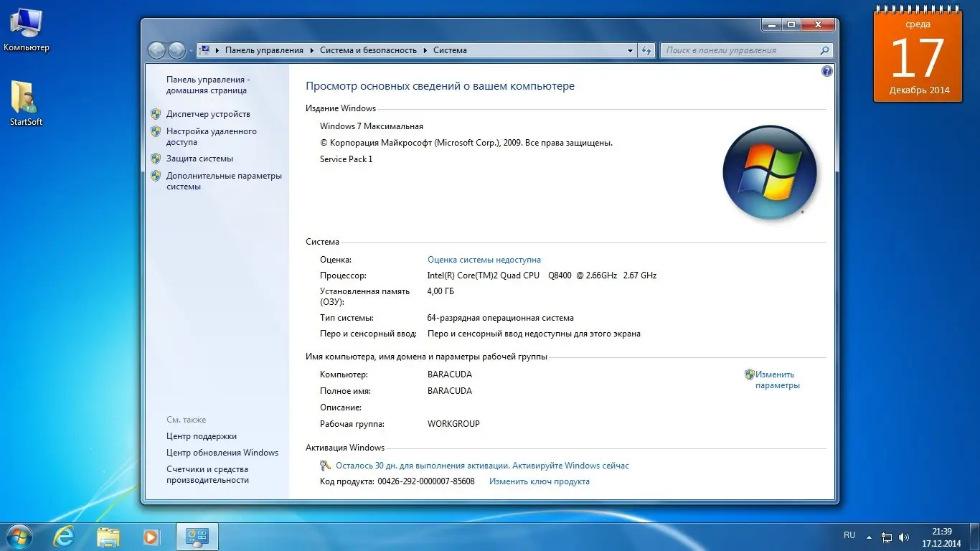
Task: Click the WORKGROUP workgroup value
Action: point(453,424)
